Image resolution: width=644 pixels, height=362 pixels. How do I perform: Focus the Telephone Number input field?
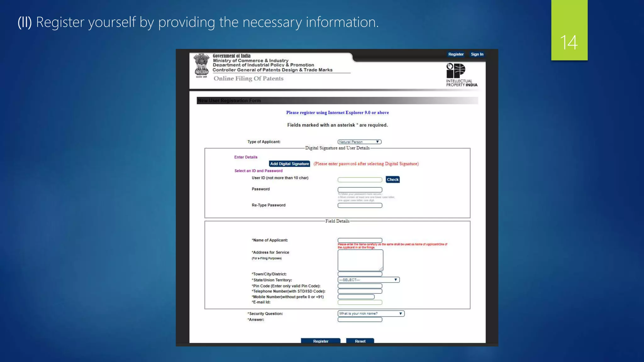tap(360, 291)
